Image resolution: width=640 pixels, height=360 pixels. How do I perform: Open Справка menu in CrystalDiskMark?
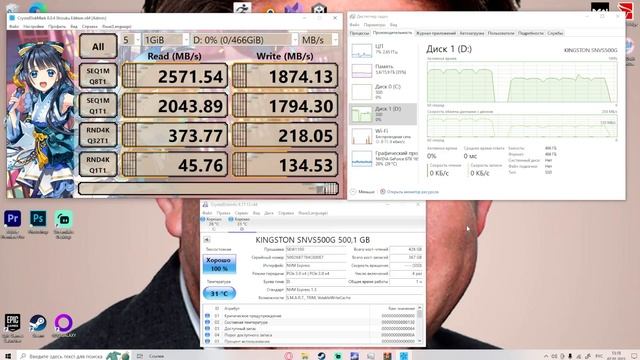tap(89, 27)
